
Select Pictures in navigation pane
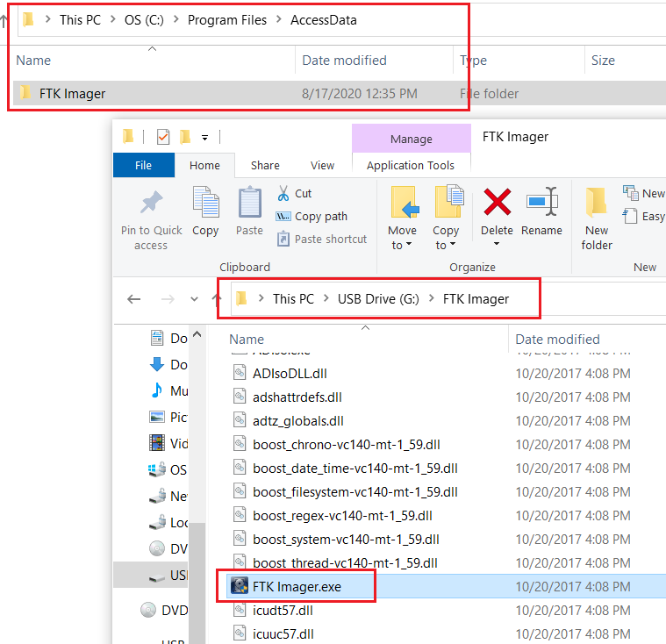coord(169,417)
